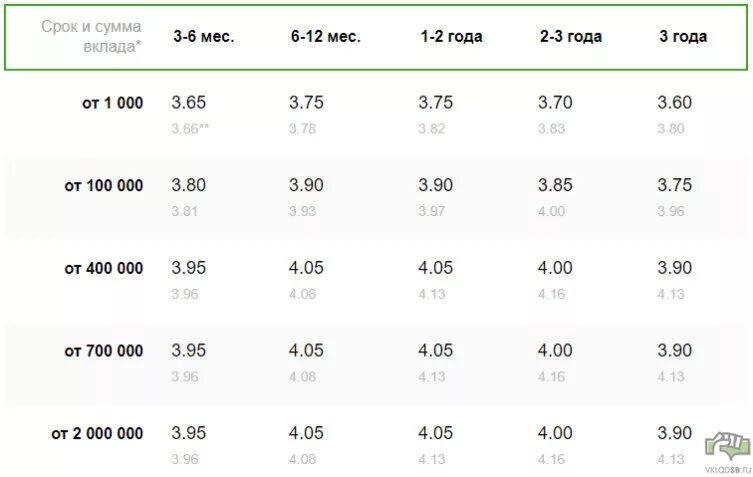
Task: Click the от 100 000 row label
Action: 104,185
